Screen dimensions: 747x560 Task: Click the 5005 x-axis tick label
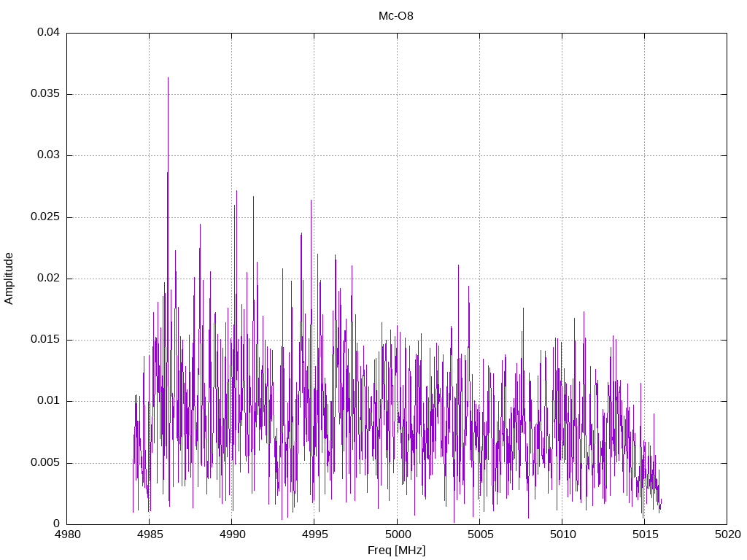480,534
